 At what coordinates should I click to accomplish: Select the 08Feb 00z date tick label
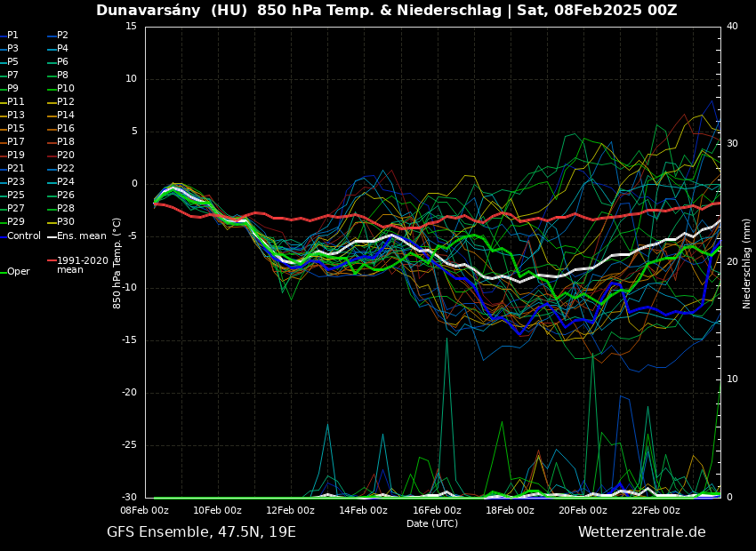tap(144, 510)
